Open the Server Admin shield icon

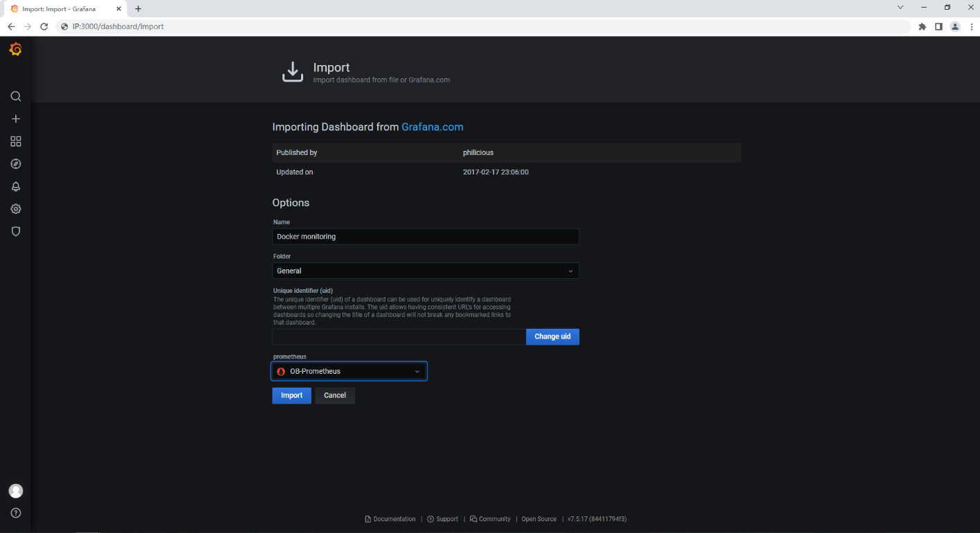(x=16, y=231)
